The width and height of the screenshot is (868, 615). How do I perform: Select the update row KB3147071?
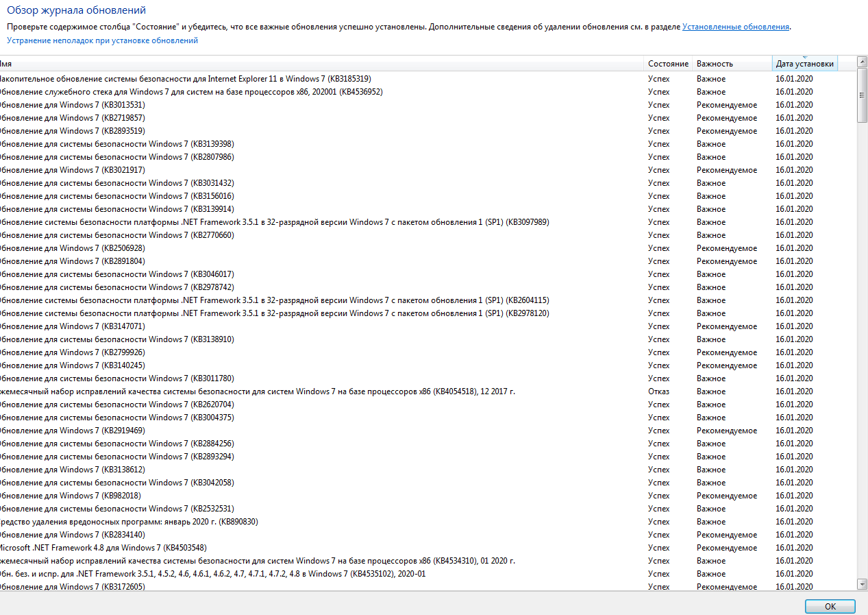pos(428,326)
